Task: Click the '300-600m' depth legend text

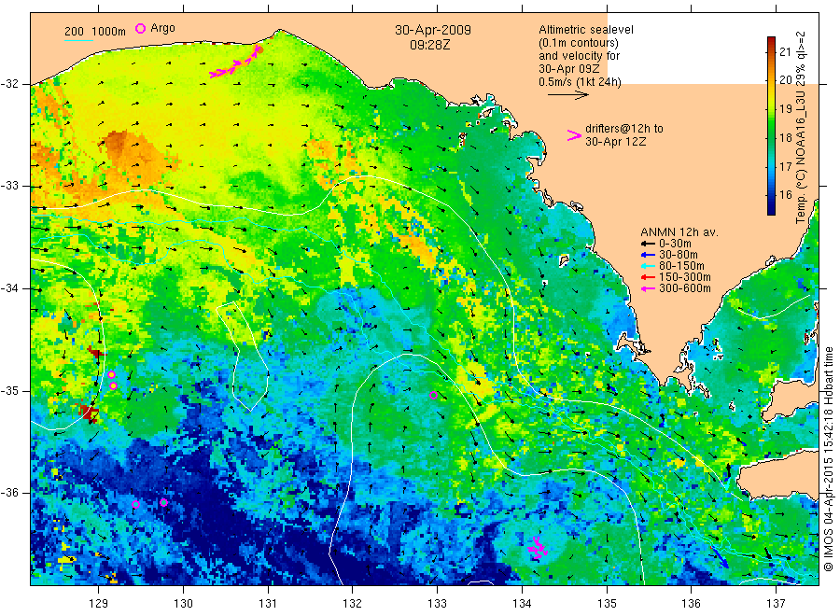Action: coord(685,288)
